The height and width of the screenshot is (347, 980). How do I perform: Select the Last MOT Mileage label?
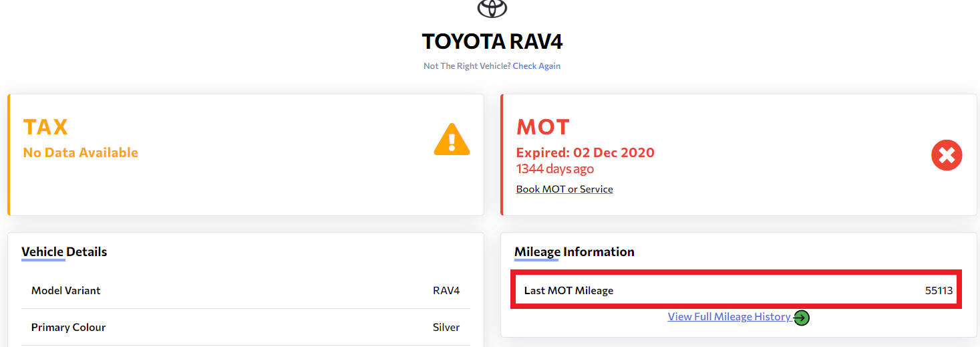[x=568, y=291]
